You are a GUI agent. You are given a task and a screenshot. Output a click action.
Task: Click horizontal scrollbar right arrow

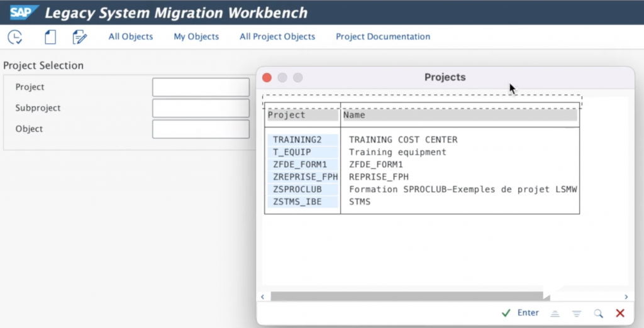coord(626,297)
